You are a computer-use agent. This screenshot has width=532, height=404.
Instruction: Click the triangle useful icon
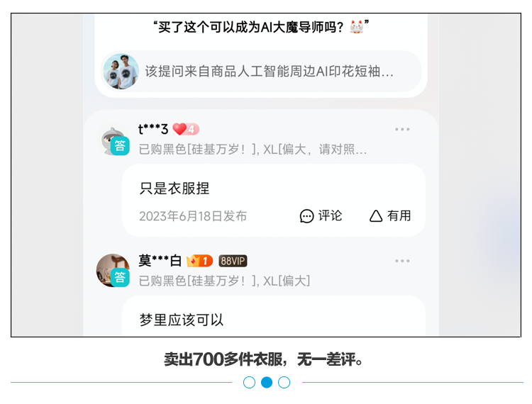[x=376, y=216]
